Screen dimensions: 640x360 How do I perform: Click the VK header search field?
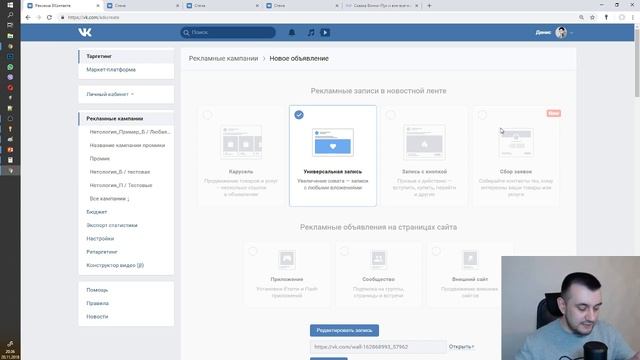[x=228, y=32]
